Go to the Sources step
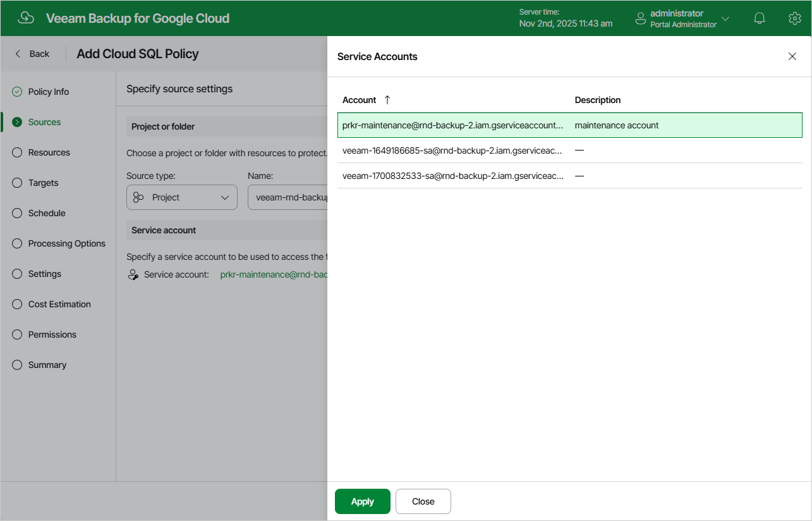The image size is (812, 521). tap(44, 122)
